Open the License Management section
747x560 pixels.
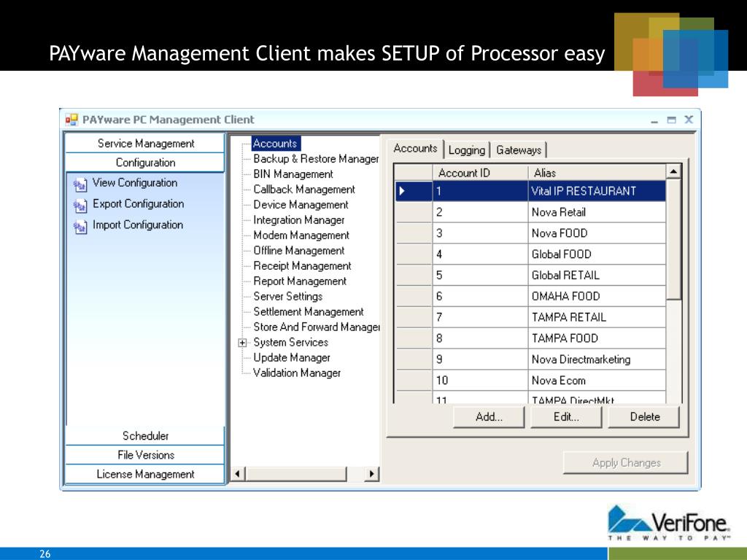click(145, 474)
